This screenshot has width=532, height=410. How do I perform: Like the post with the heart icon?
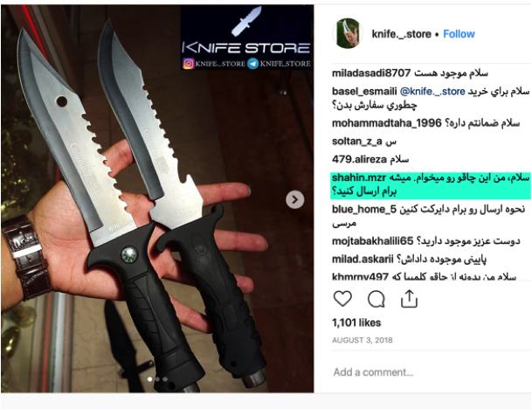point(342,299)
